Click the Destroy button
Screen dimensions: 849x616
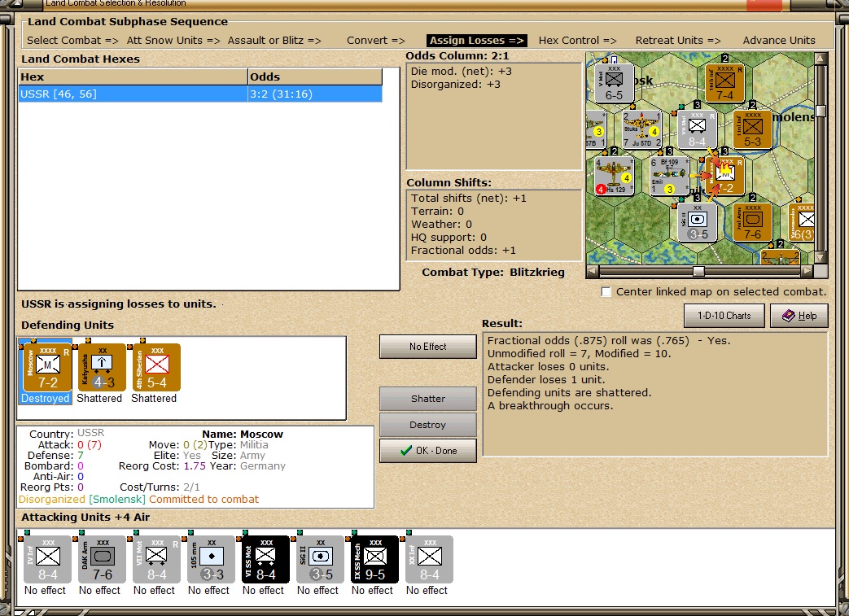point(427,425)
